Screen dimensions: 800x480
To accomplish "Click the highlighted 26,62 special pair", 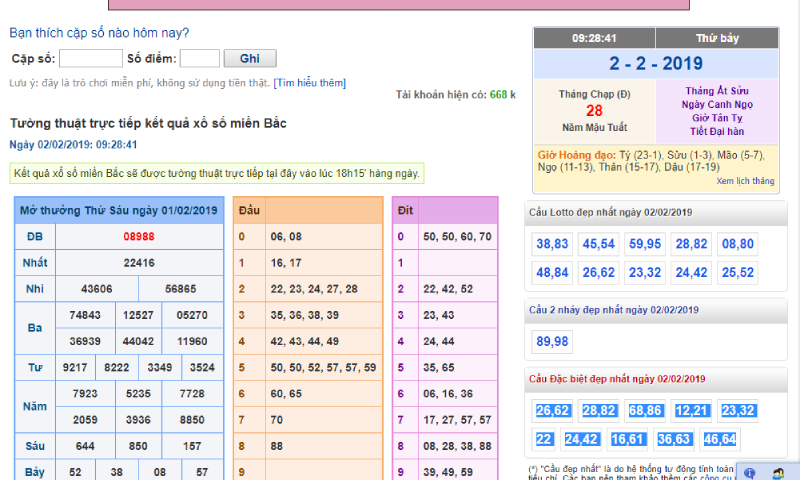I will tap(552, 410).
